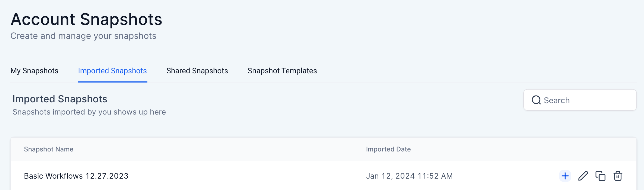
Task: Delete the snapshot using the trash icon
Action: (x=618, y=176)
